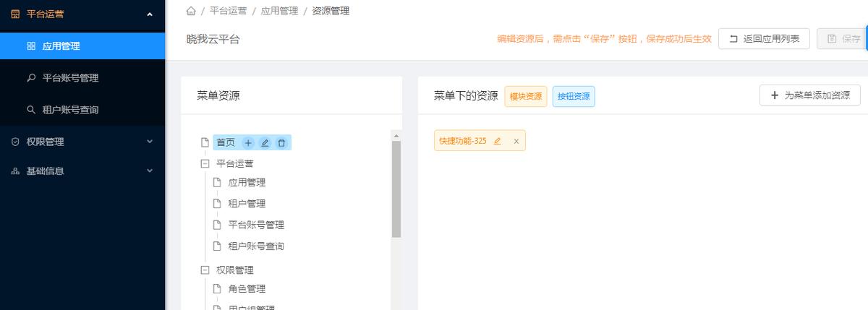Click the tree scrollbar up arrow
The width and height of the screenshot is (868, 310).
[x=396, y=135]
